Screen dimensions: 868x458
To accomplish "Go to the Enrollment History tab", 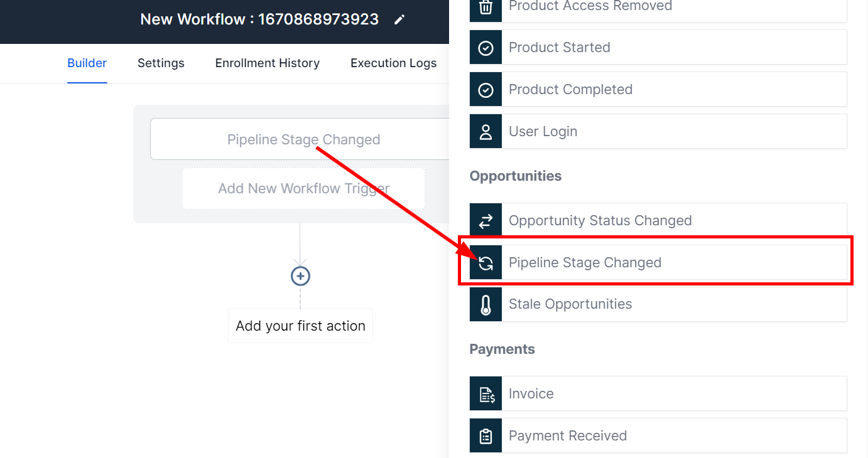I will coord(267,63).
